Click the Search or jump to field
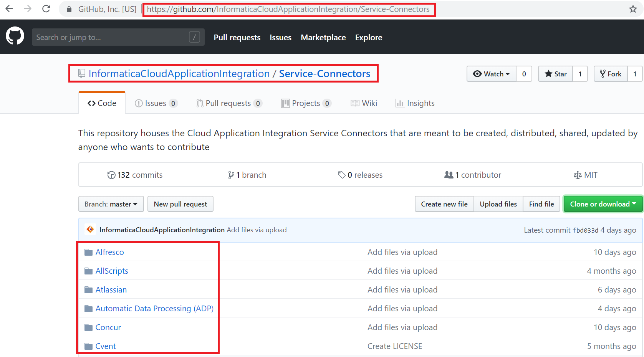The image size is (644, 357). tap(118, 37)
